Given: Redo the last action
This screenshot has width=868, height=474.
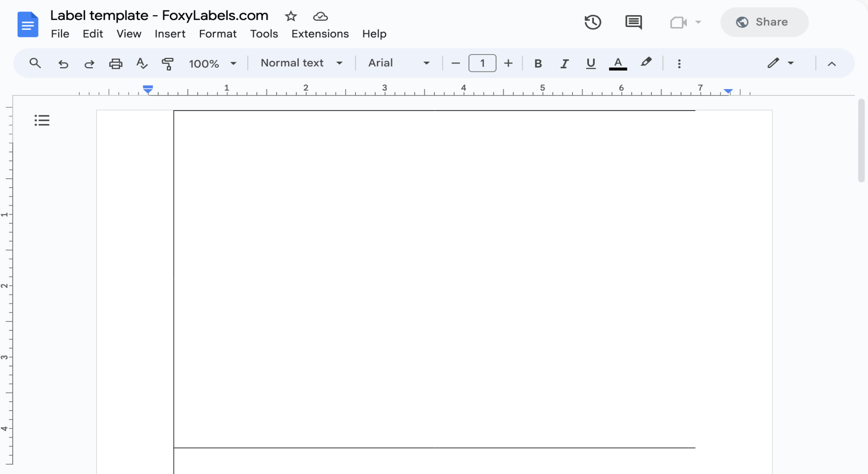Looking at the screenshot, I should pyautogui.click(x=89, y=64).
